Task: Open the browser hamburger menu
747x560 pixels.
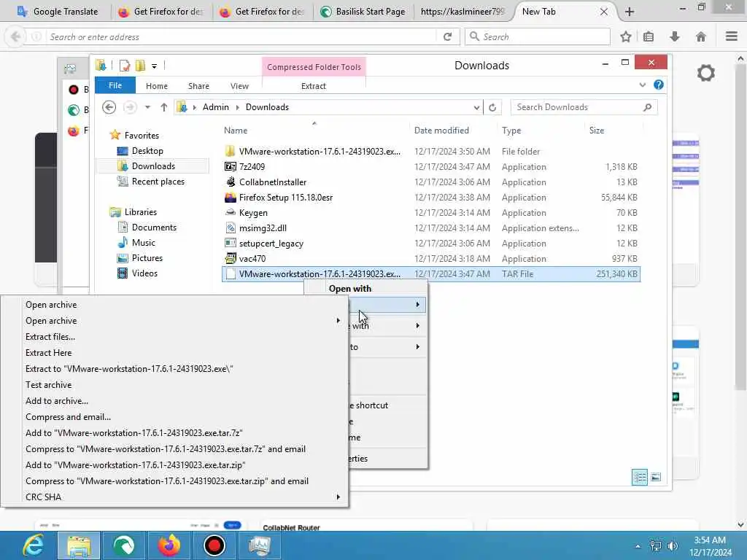Action: click(732, 36)
